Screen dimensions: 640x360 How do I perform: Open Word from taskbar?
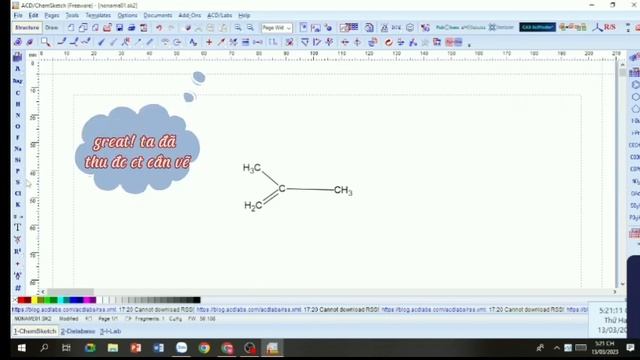pyautogui.click(x=159, y=348)
